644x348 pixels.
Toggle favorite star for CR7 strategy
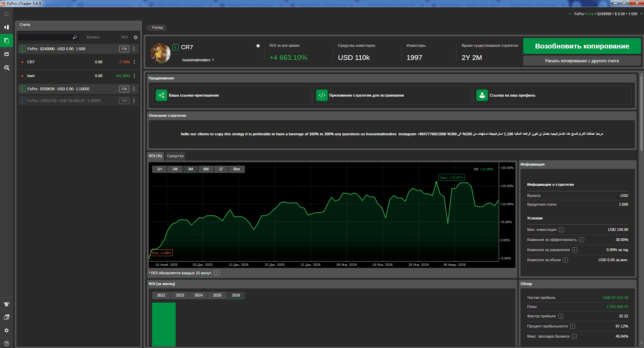click(258, 46)
